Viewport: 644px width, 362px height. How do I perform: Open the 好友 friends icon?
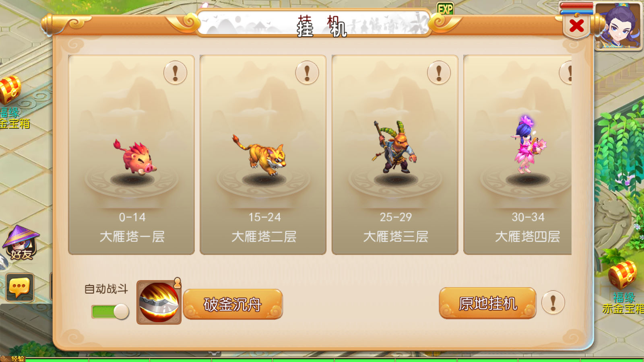21,243
